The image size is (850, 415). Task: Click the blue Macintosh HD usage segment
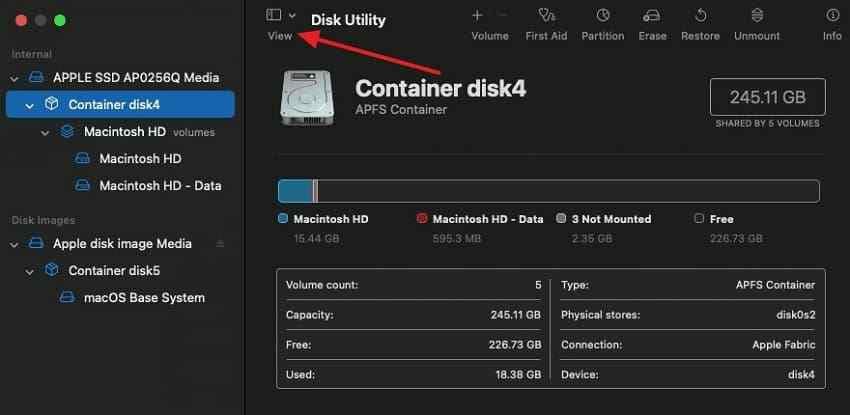(295, 191)
